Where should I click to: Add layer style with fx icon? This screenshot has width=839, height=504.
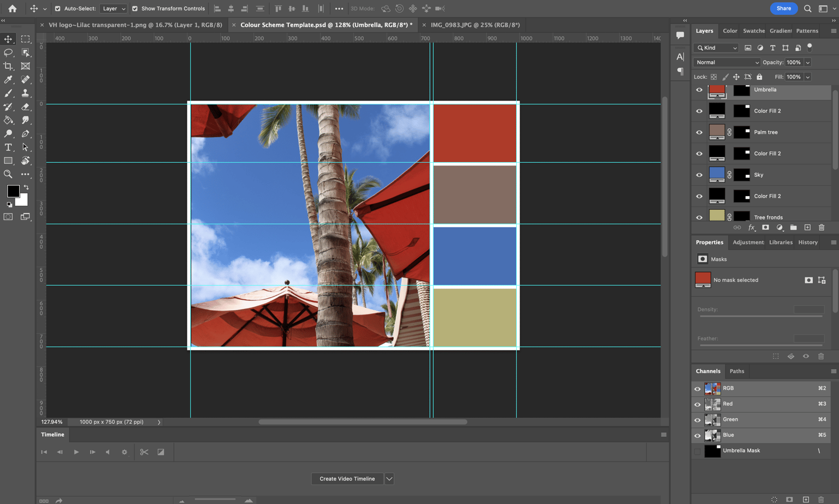tap(751, 228)
